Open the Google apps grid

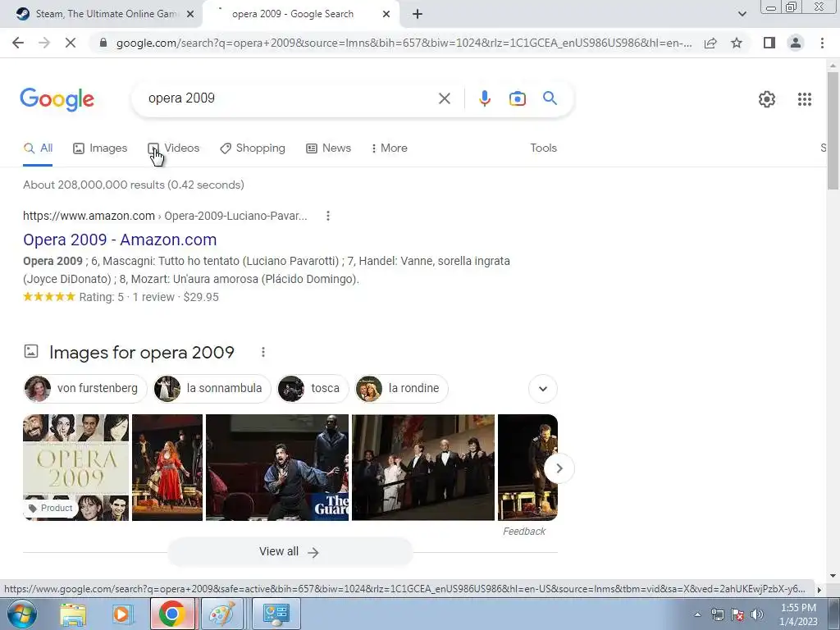pyautogui.click(x=804, y=99)
